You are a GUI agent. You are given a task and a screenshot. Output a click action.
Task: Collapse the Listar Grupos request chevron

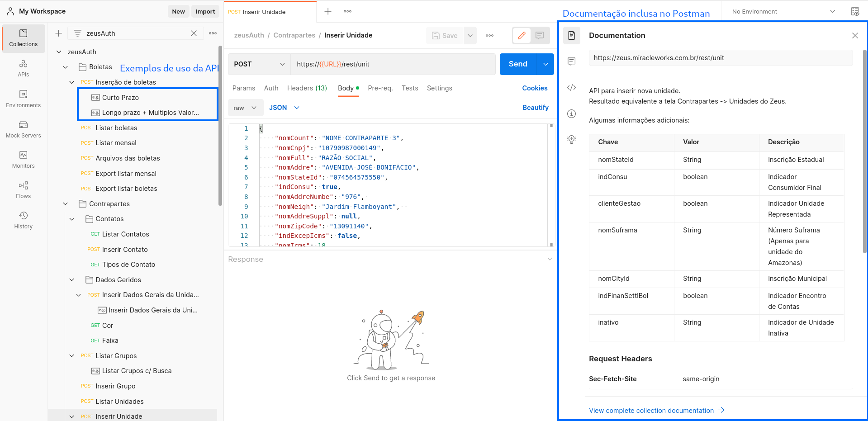coord(71,356)
